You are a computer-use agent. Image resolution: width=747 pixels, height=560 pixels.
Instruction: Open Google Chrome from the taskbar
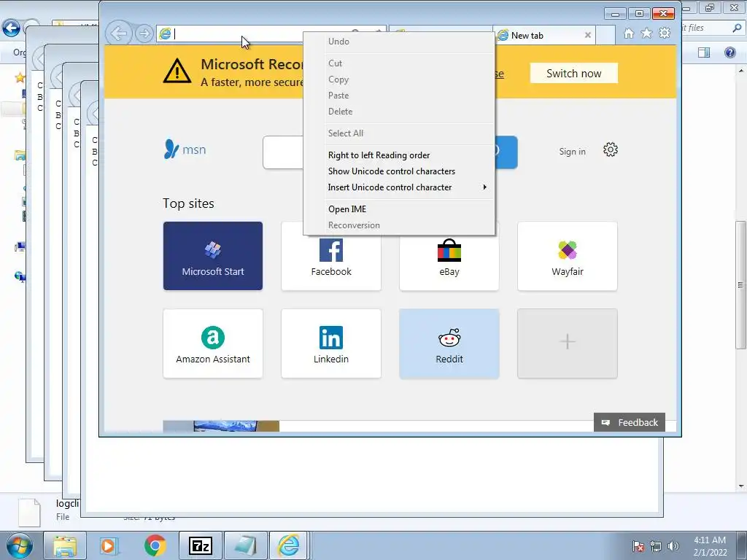pyautogui.click(x=155, y=545)
